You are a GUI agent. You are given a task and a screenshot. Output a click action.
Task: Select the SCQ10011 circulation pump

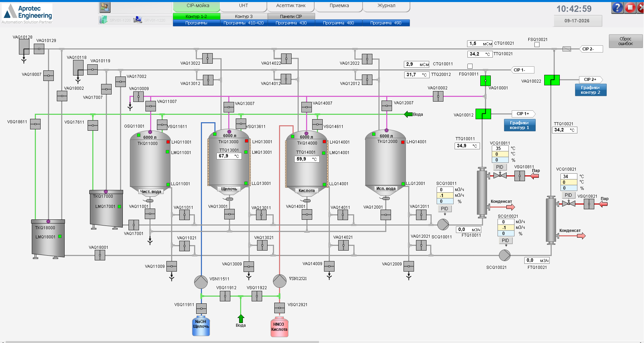(443, 224)
